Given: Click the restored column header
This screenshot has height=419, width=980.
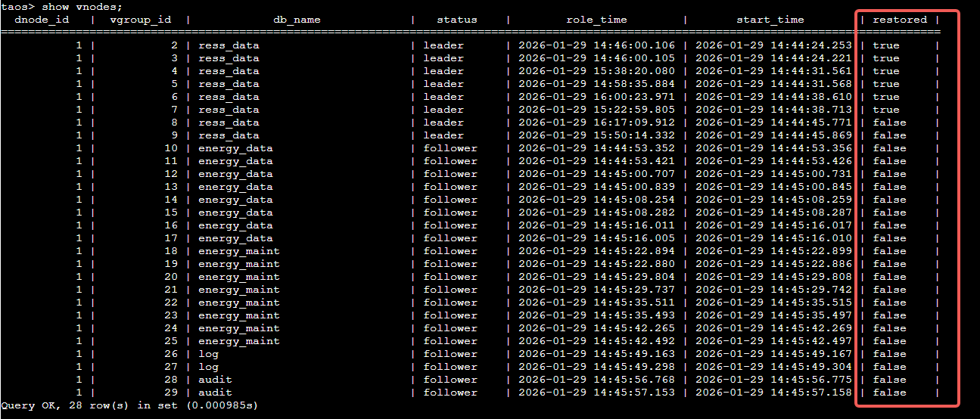Looking at the screenshot, I should [x=899, y=20].
